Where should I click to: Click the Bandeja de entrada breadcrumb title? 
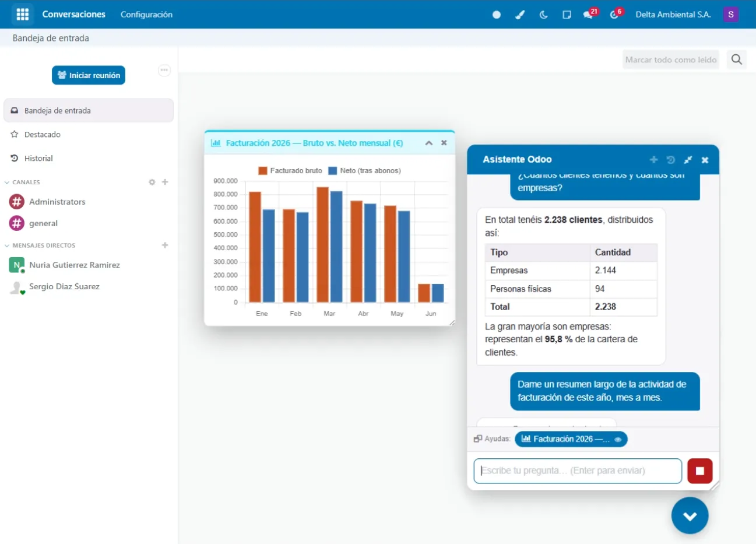51,38
